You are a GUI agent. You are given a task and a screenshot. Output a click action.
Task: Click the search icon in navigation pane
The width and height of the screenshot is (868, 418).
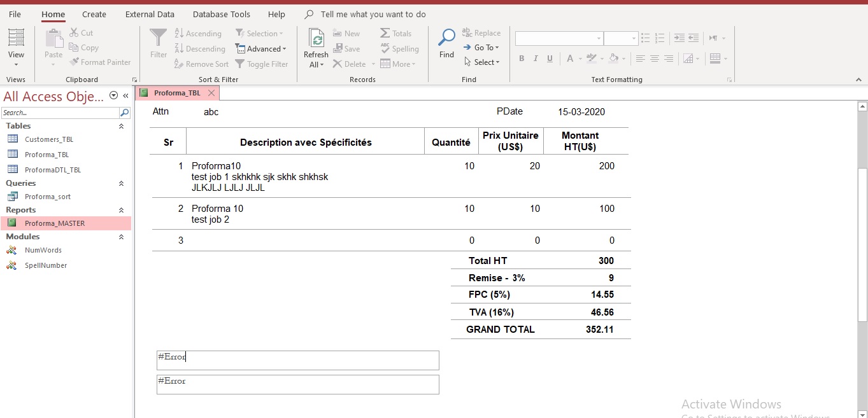(124, 113)
